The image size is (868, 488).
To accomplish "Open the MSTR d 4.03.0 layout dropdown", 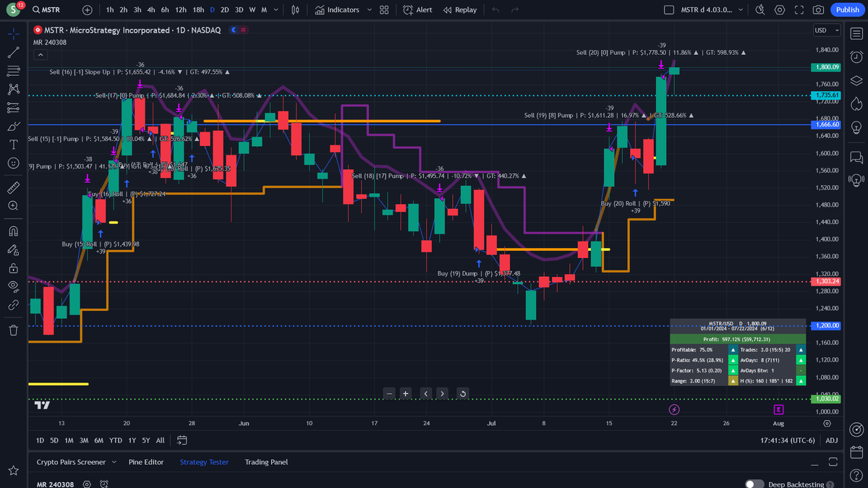I will [712, 10].
